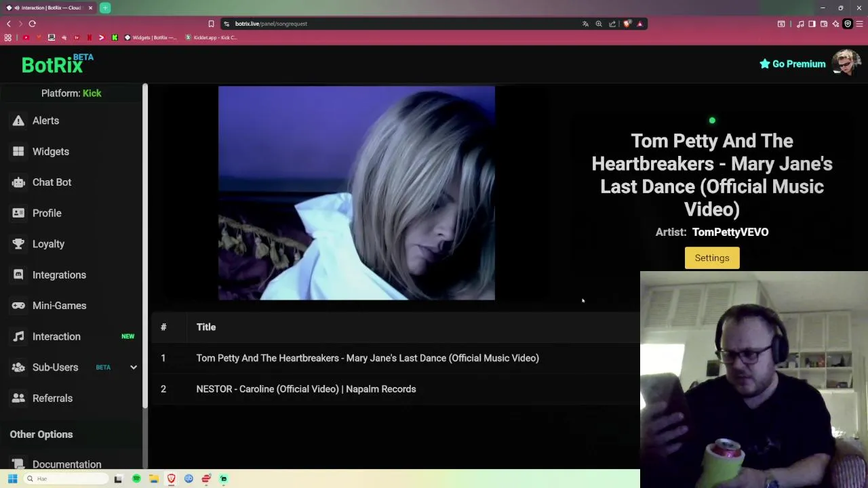Screen dimensions: 868x488
Task: Click the browser back arrow
Action: [x=9, y=24]
